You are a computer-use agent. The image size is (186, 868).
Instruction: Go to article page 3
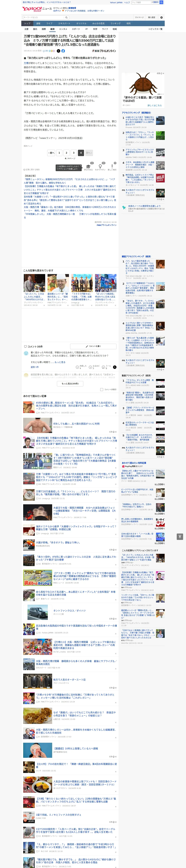pyautogui.click(x=74, y=153)
